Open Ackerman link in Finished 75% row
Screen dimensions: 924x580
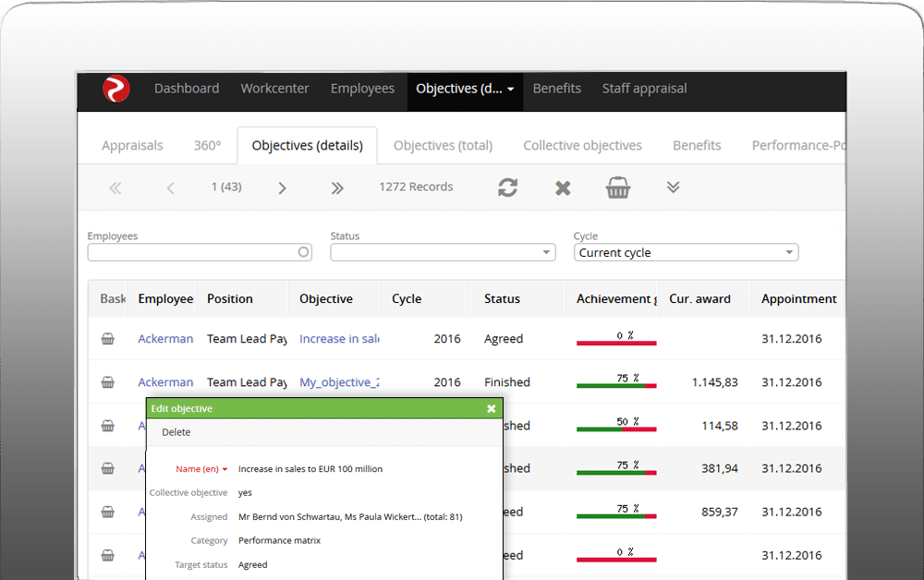165,382
